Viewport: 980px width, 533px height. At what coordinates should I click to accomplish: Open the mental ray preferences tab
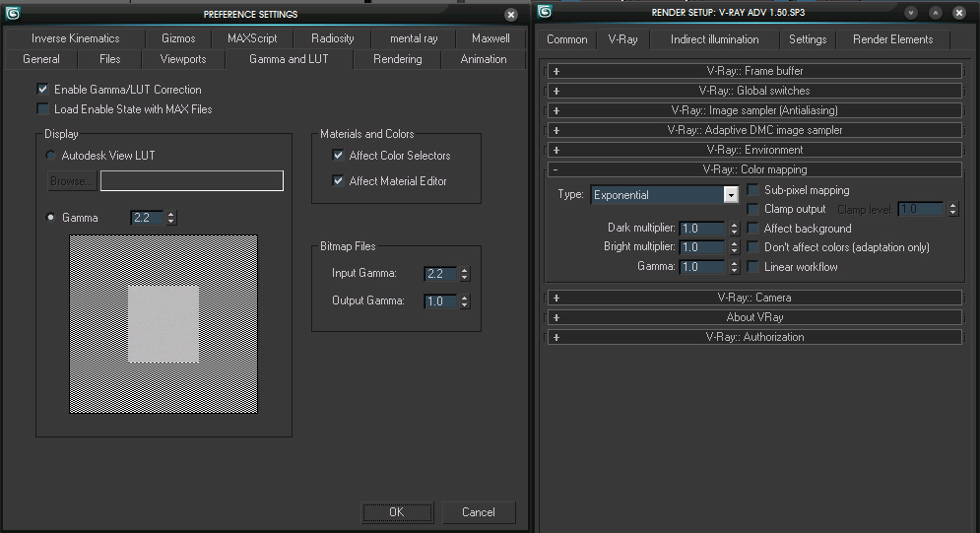[x=414, y=38]
